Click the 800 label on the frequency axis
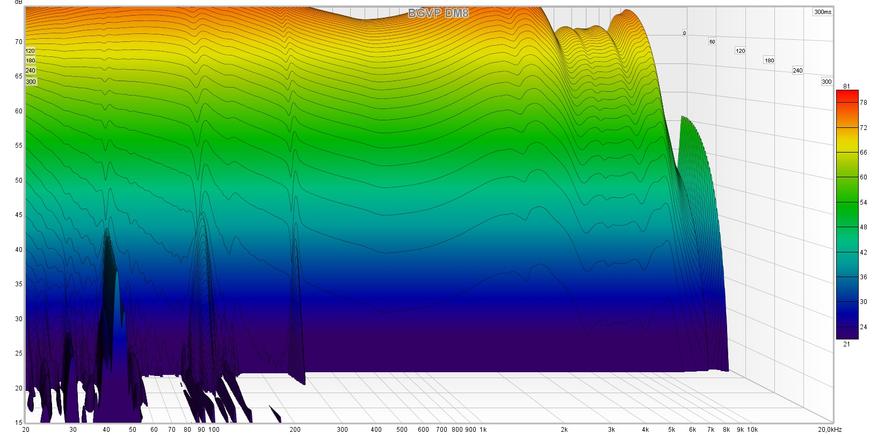 458,430
